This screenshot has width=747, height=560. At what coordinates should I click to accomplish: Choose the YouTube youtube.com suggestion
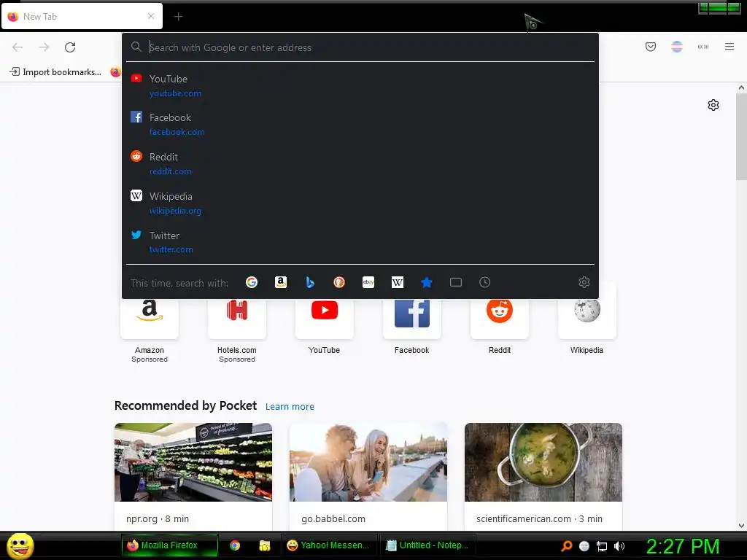click(360, 86)
